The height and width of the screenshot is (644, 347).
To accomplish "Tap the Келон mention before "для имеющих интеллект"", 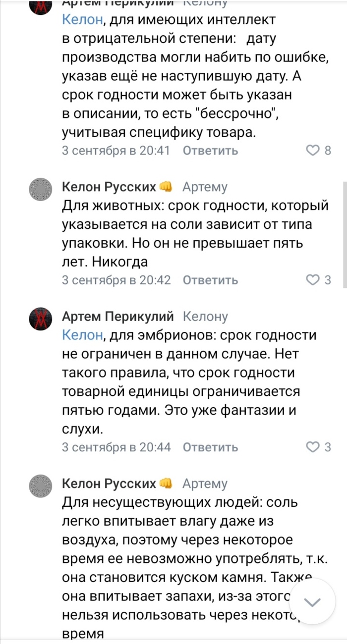I will (x=82, y=20).
